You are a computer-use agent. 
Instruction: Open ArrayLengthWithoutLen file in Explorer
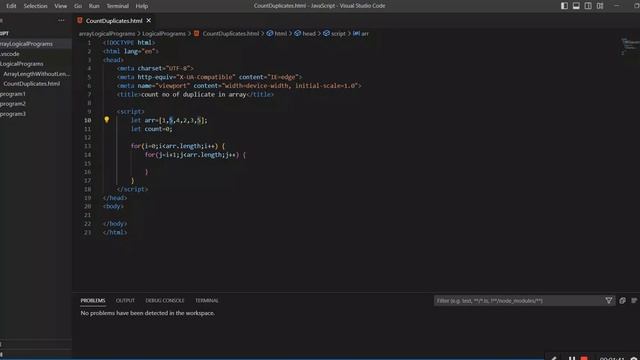pyautogui.click(x=36, y=74)
